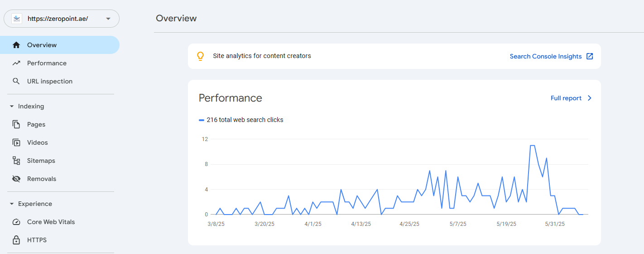Open the Full report link
The image size is (644, 254).
pos(566,98)
